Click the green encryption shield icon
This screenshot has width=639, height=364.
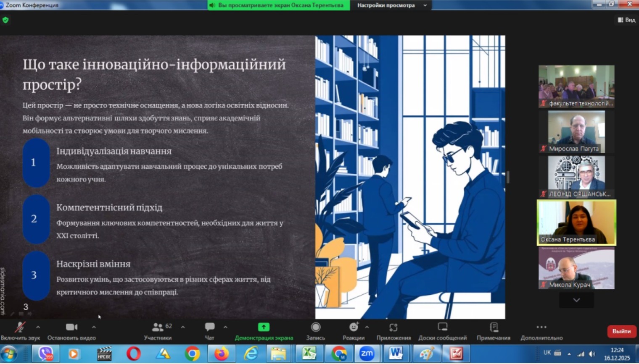pyautogui.click(x=5, y=20)
